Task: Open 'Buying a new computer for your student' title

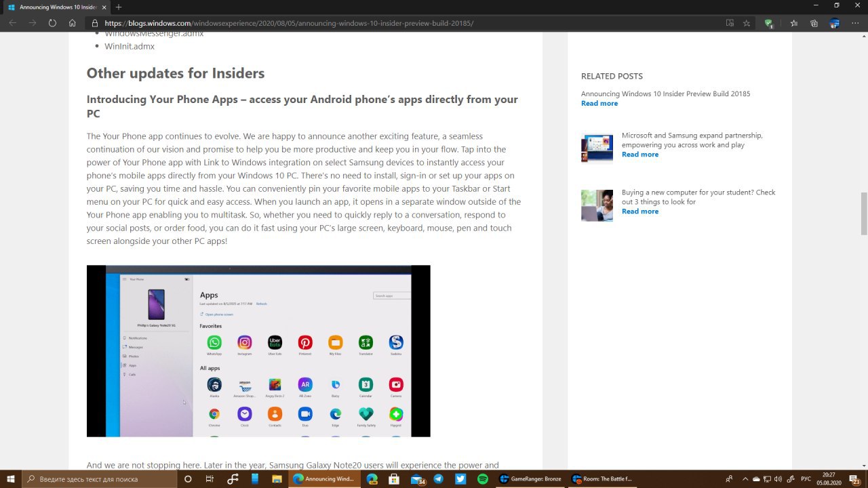Action: pos(698,197)
